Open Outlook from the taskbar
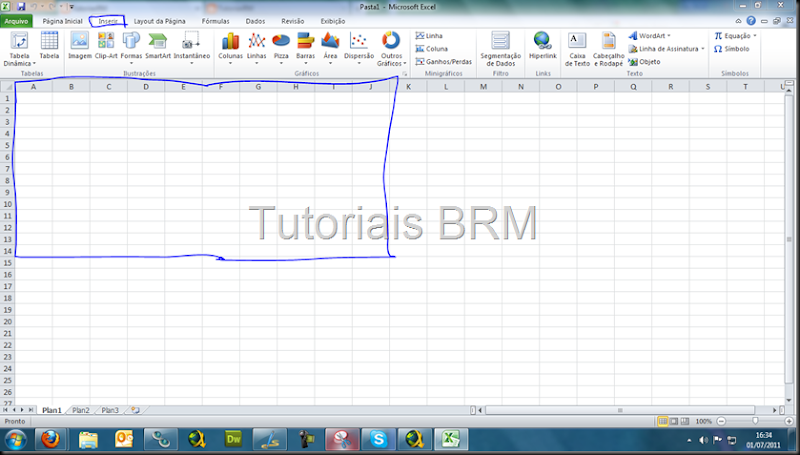This screenshot has width=800, height=455. [x=124, y=439]
